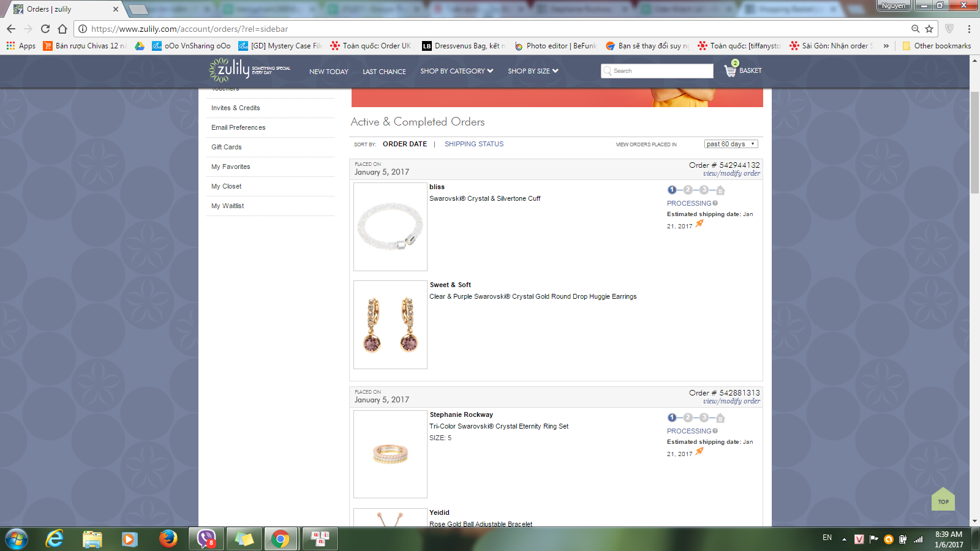Open My Favorites in the sidebar

coord(231,167)
